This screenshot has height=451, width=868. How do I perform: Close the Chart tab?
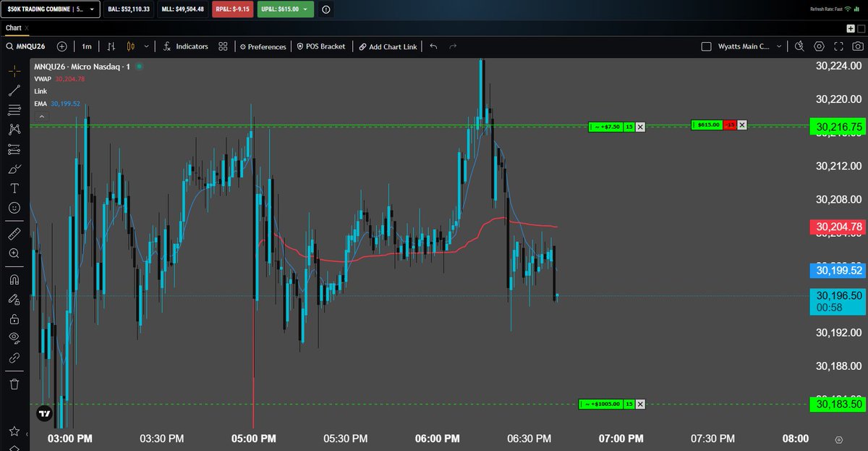tap(27, 28)
